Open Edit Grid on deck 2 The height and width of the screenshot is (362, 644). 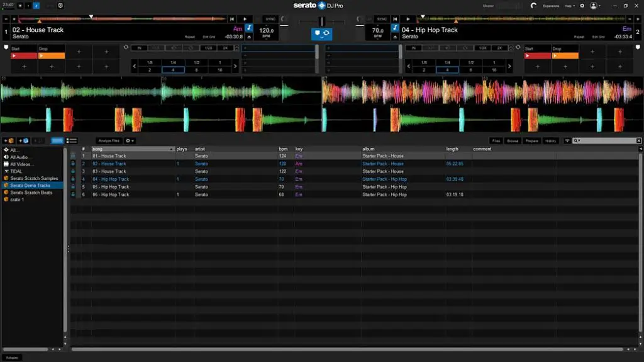point(598,37)
